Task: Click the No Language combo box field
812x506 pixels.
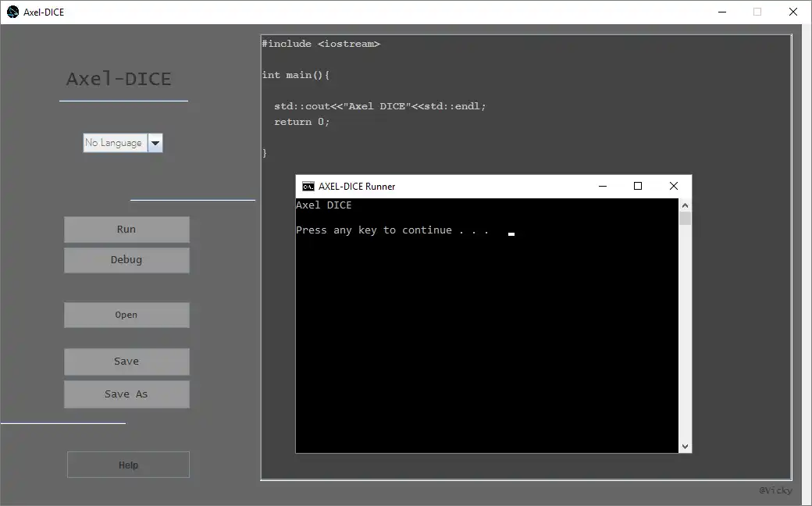Action: (x=116, y=143)
